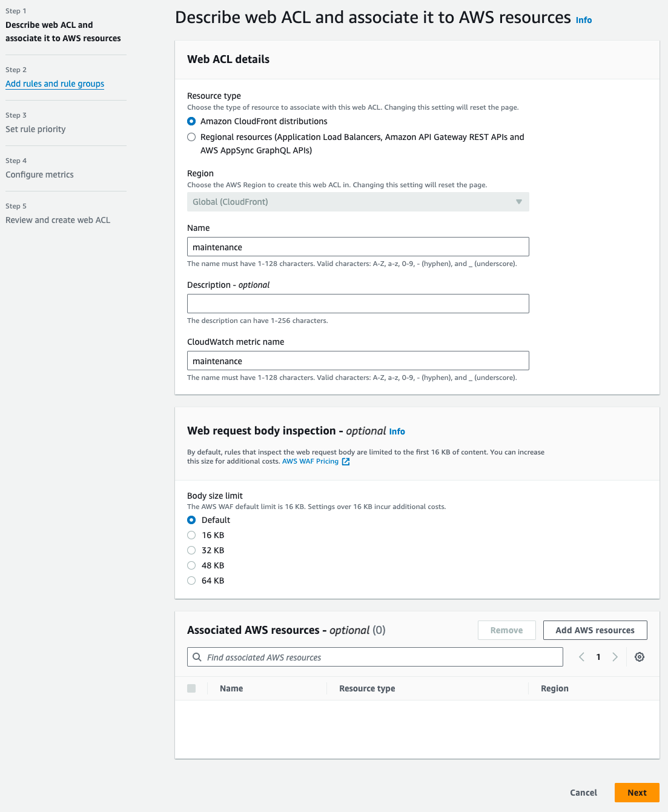Click the Find associated AWS resources search box
This screenshot has height=812, width=668.
click(x=382, y=657)
